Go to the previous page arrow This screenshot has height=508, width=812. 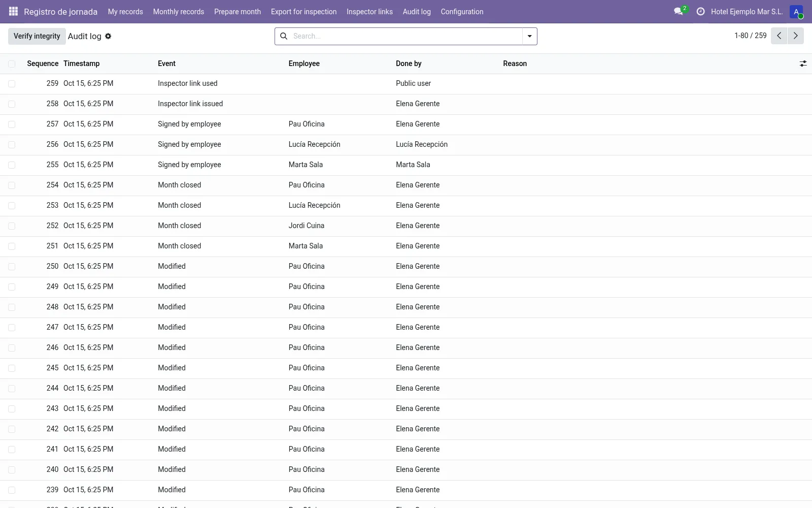779,36
